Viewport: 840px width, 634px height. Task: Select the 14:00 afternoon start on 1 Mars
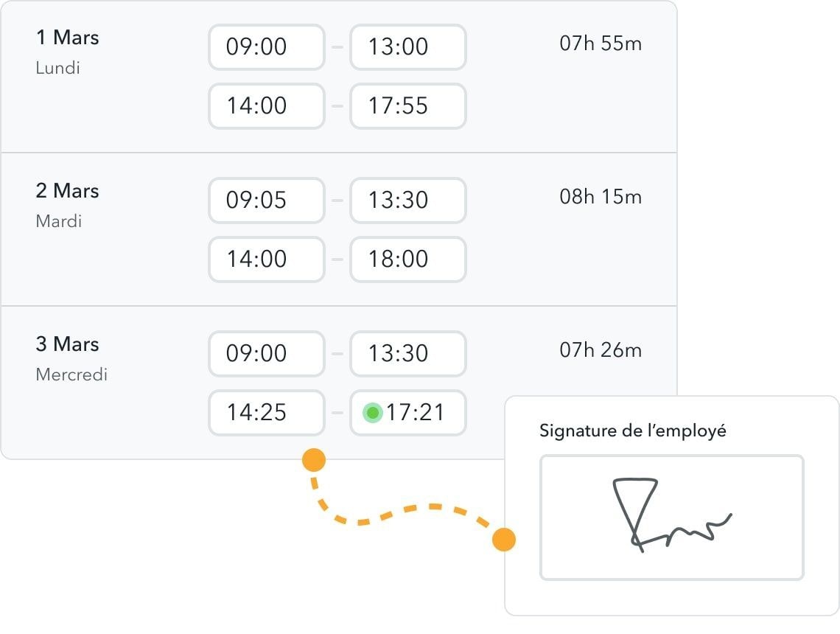(x=266, y=106)
